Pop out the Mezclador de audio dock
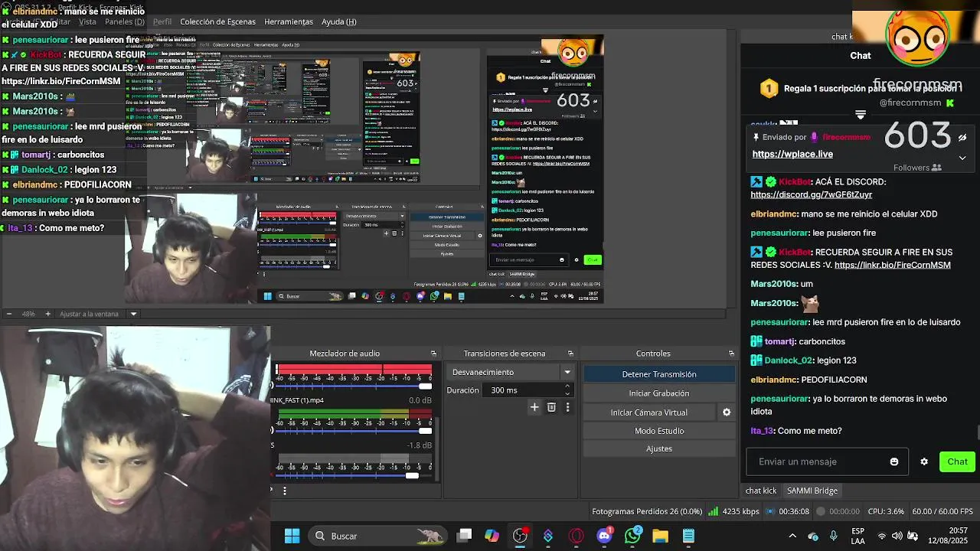This screenshot has height=551, width=980. [433, 354]
